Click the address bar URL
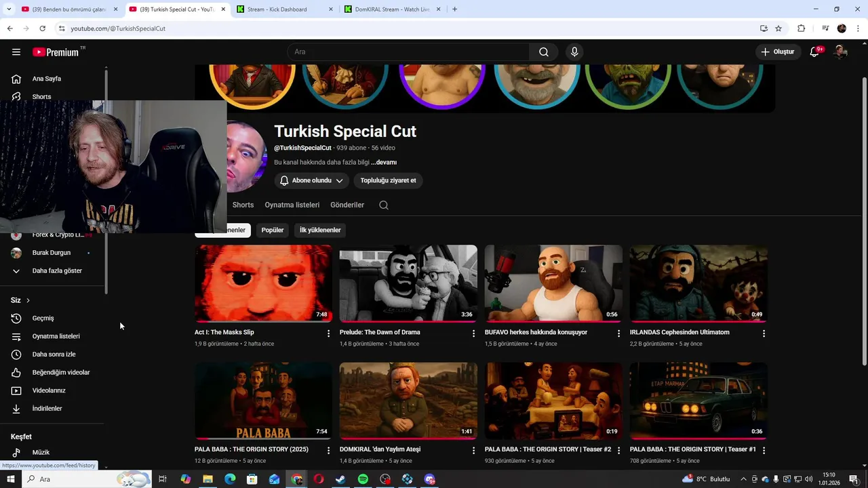 [x=118, y=28]
